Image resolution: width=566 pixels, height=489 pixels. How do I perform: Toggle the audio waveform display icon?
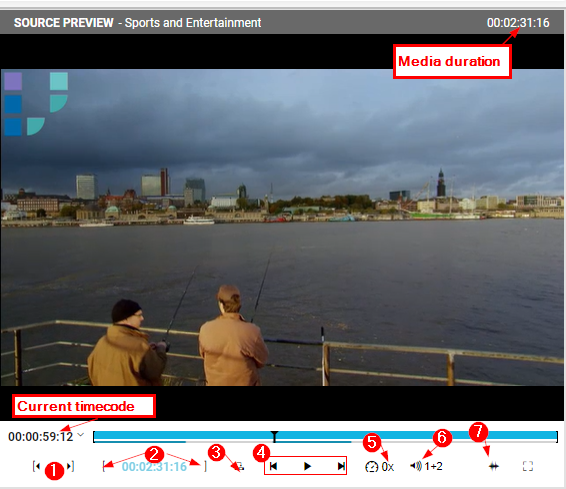coord(493,467)
